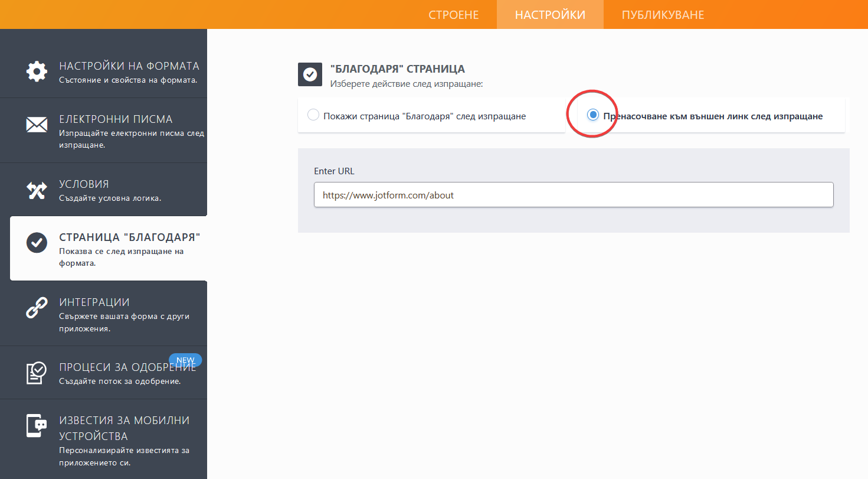Click the checkmark circle icon in the sidebar
868x479 pixels.
click(x=37, y=243)
